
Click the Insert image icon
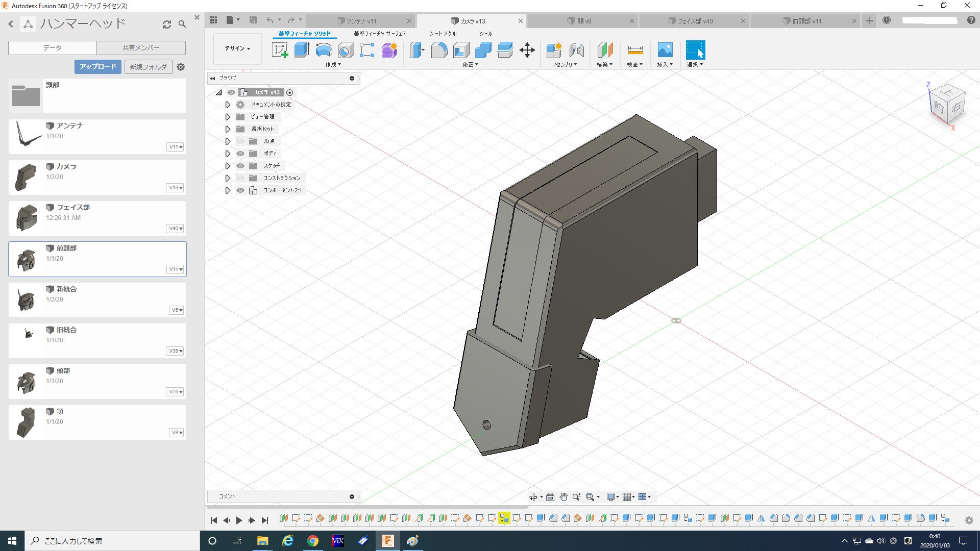665,50
